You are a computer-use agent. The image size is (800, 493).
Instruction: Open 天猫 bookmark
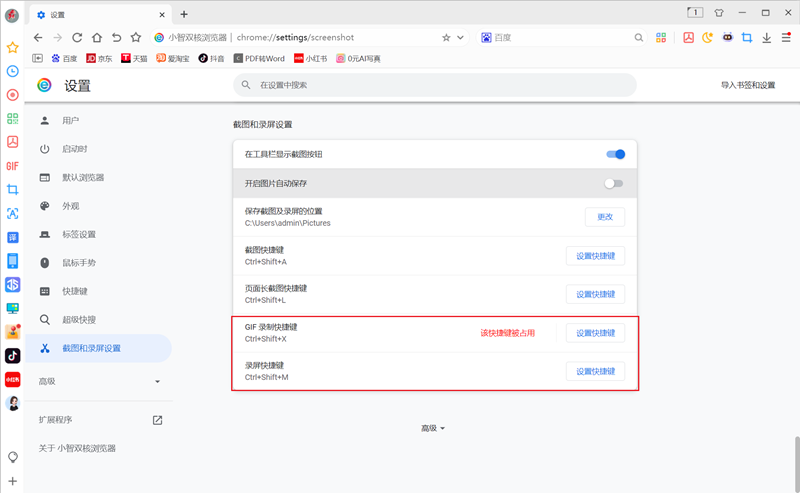coord(134,59)
